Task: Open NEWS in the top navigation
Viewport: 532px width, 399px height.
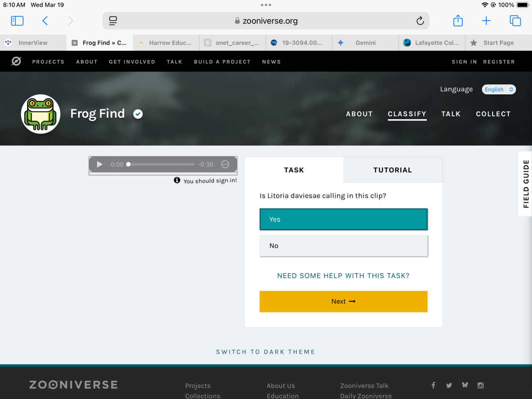Action: pyautogui.click(x=271, y=62)
